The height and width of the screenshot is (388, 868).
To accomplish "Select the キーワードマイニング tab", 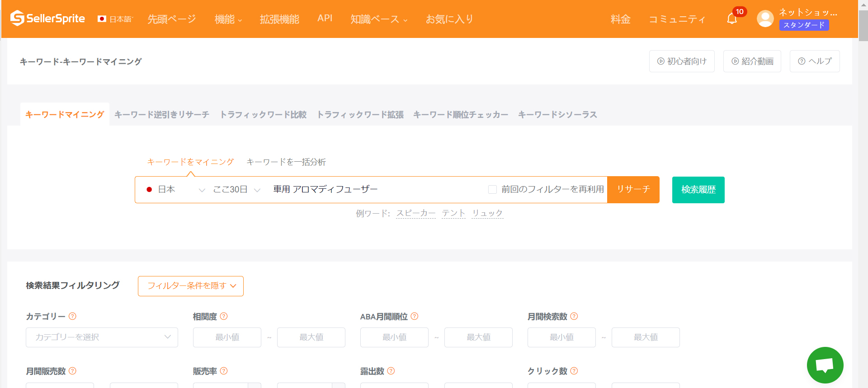I will 65,114.
